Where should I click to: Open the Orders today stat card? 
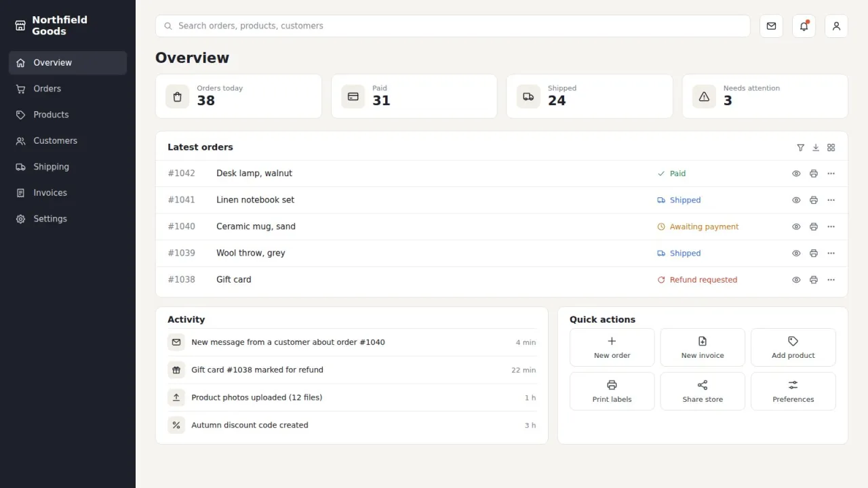(x=239, y=96)
